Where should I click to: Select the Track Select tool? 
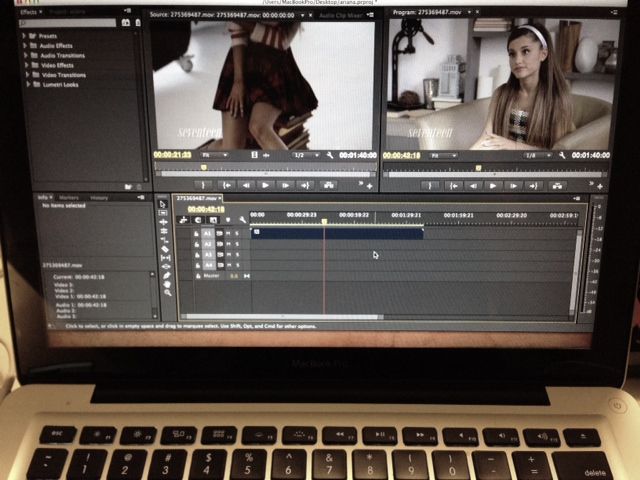[163, 213]
